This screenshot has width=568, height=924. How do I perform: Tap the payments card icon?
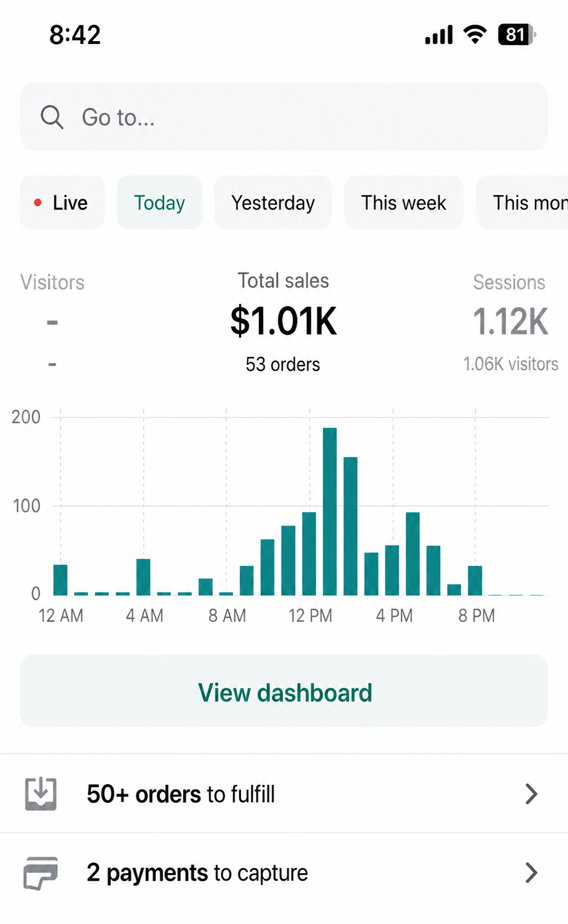[x=40, y=873]
